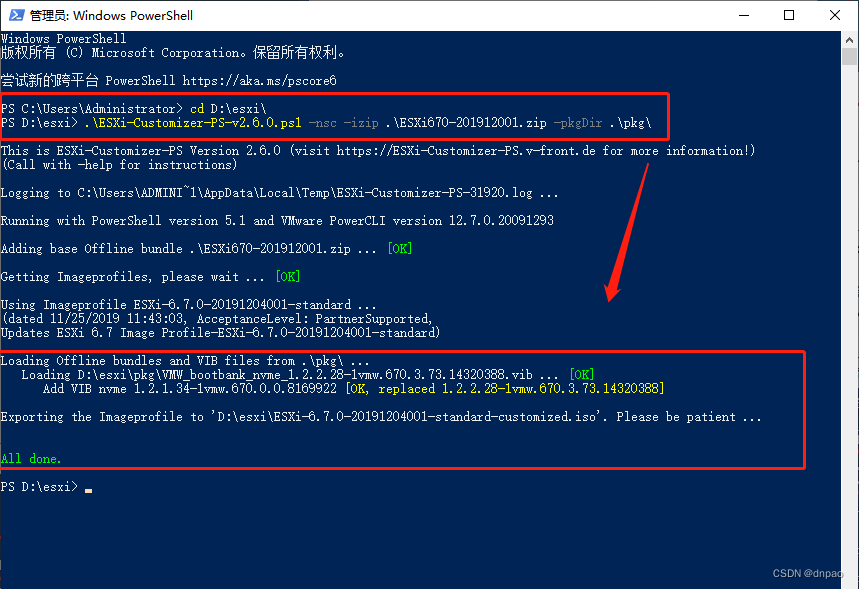Click the 'Call with -help for instructions' line

(x=119, y=165)
